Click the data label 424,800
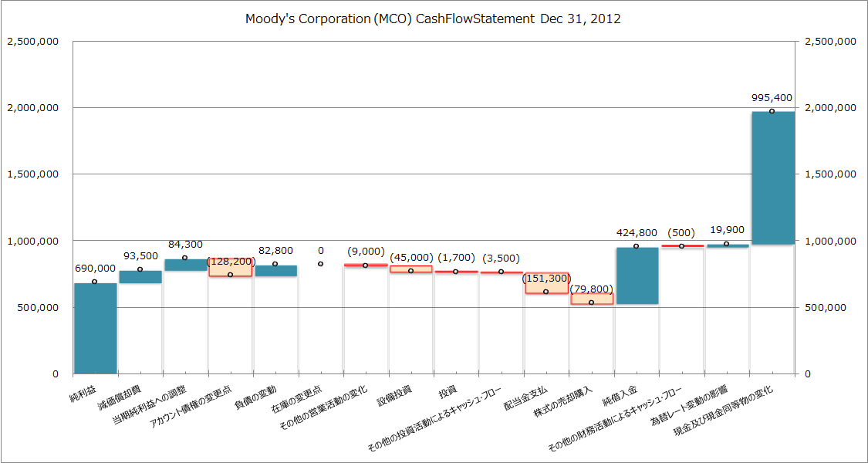This screenshot has height=463, width=868. click(637, 233)
